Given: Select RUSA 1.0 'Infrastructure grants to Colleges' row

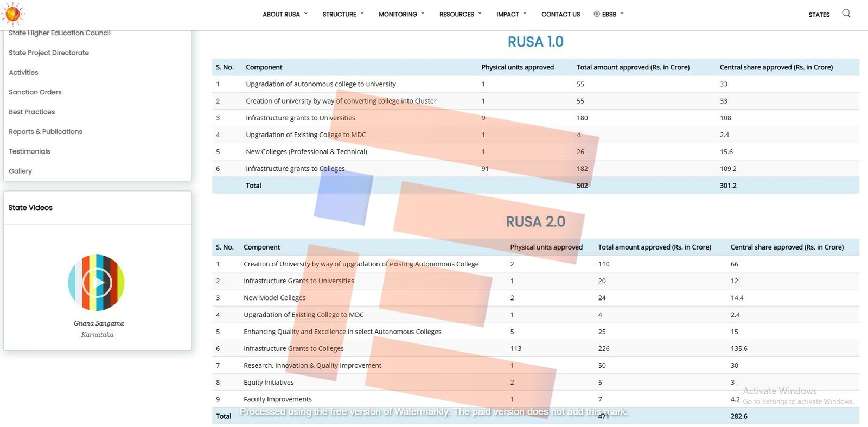Looking at the screenshot, I should pos(535,169).
